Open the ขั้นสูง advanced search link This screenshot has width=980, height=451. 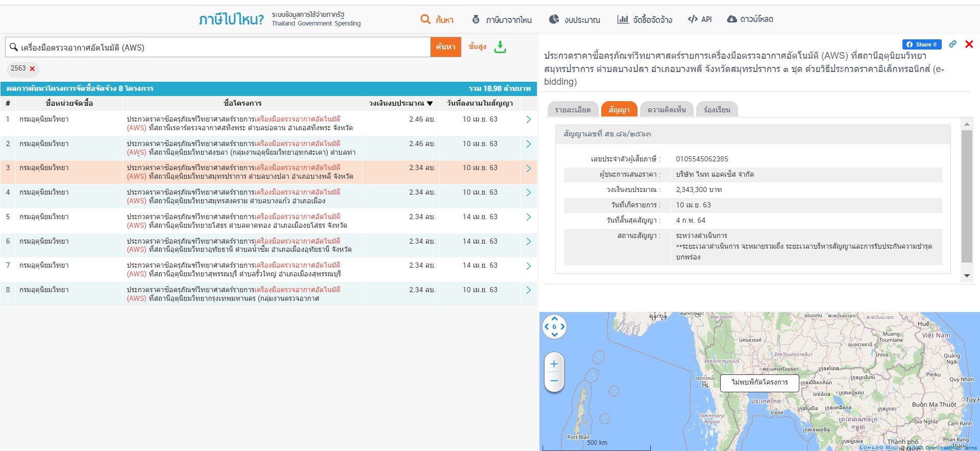point(477,47)
